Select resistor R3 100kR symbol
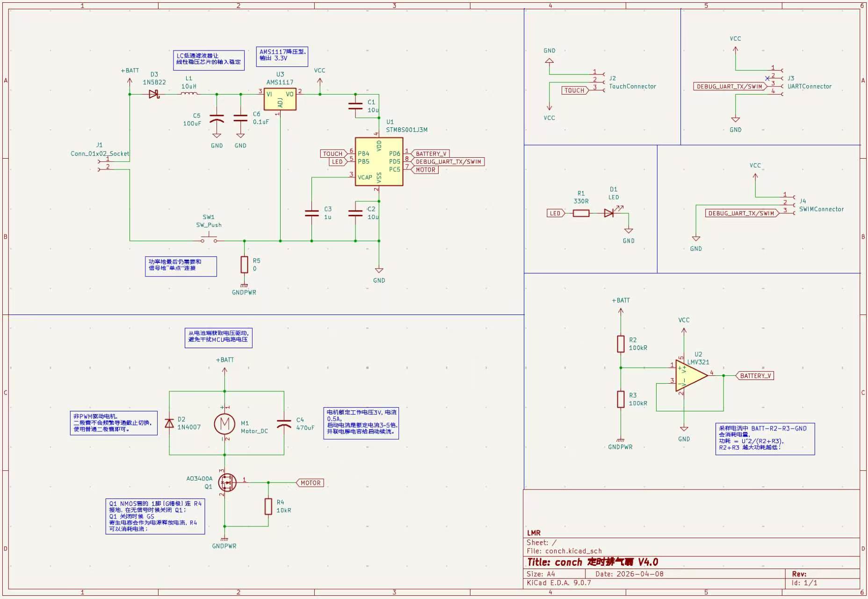Screen dimensions: 868x599 coord(621,399)
